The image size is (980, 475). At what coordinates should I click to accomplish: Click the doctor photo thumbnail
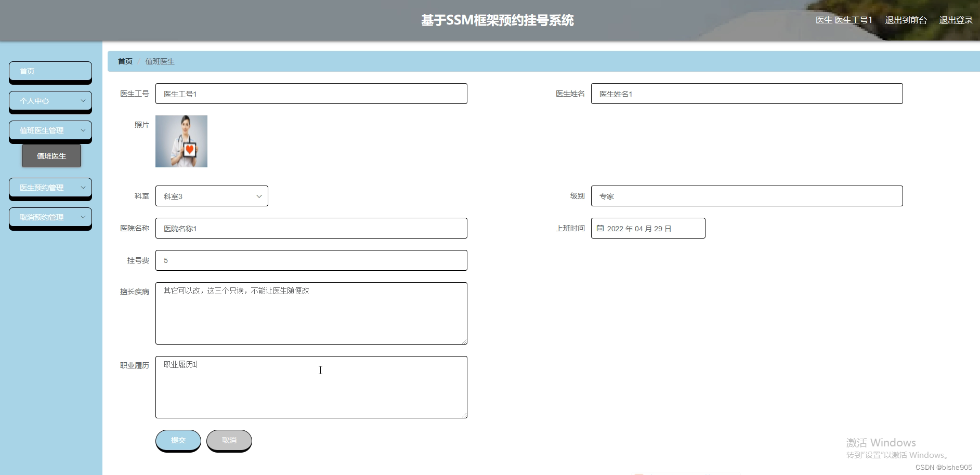click(181, 141)
